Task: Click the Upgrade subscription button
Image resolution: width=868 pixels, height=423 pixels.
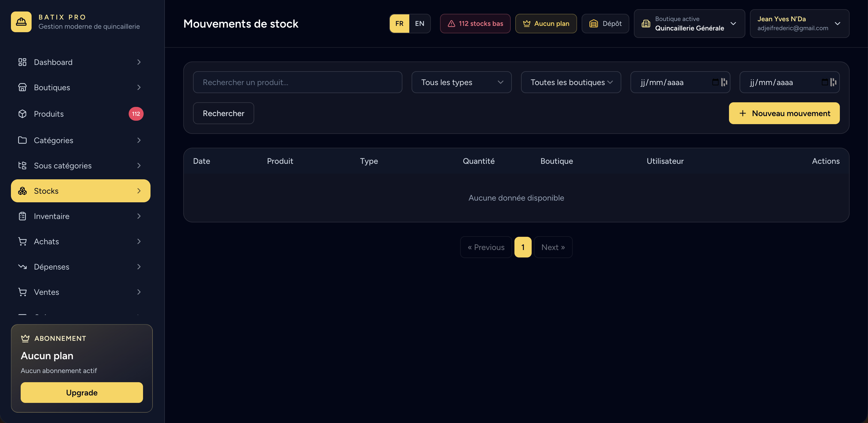Action: click(82, 392)
